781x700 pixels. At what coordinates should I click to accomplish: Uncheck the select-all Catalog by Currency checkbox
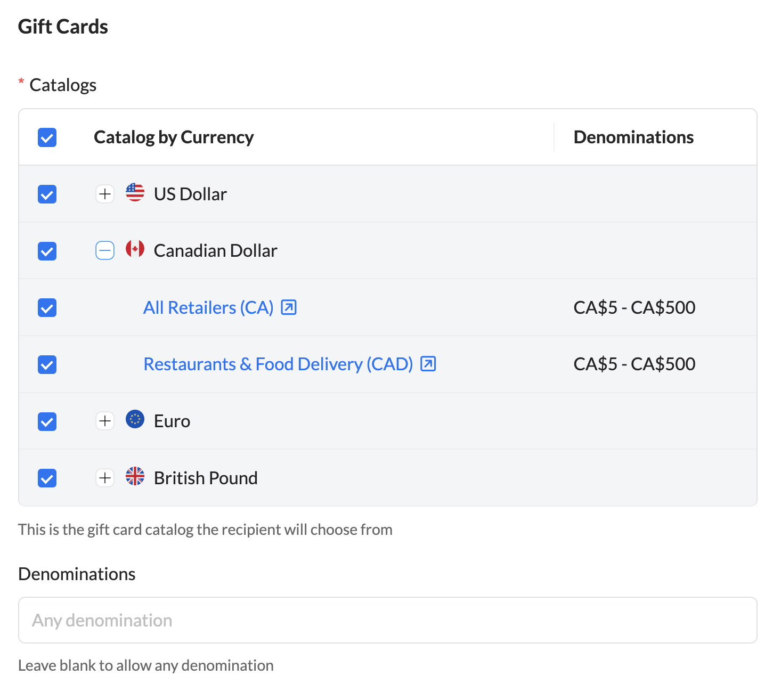click(x=47, y=137)
